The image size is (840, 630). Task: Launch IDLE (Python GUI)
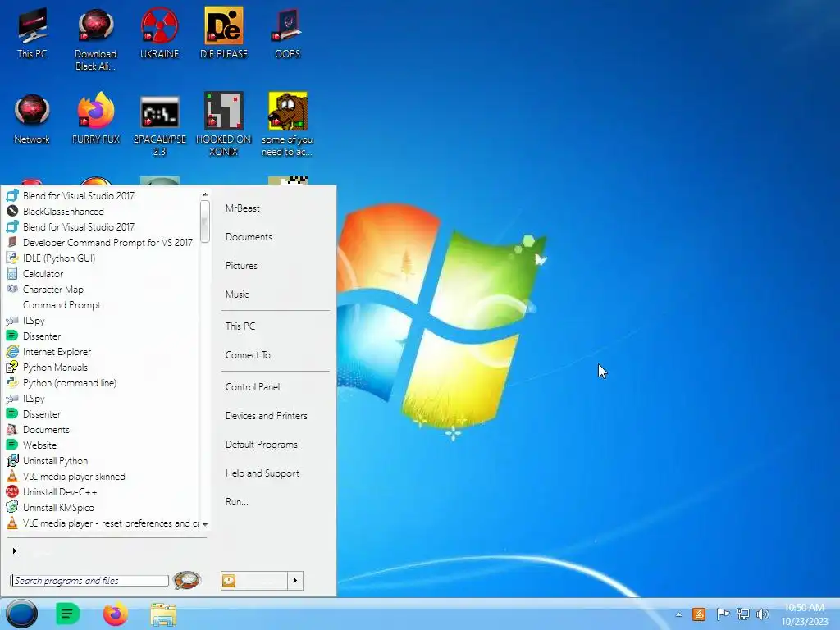coord(59,258)
